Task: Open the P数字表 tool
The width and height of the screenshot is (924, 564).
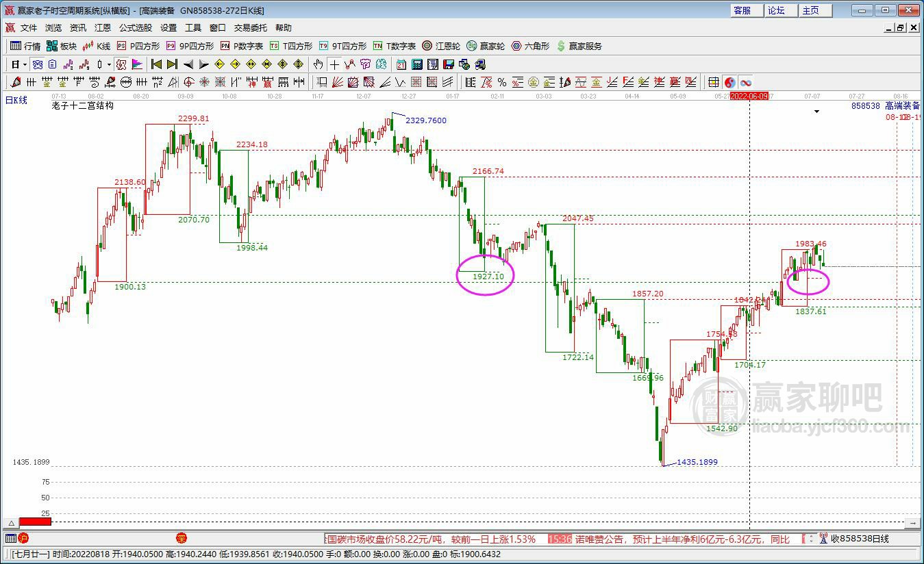Action: pyautogui.click(x=241, y=46)
